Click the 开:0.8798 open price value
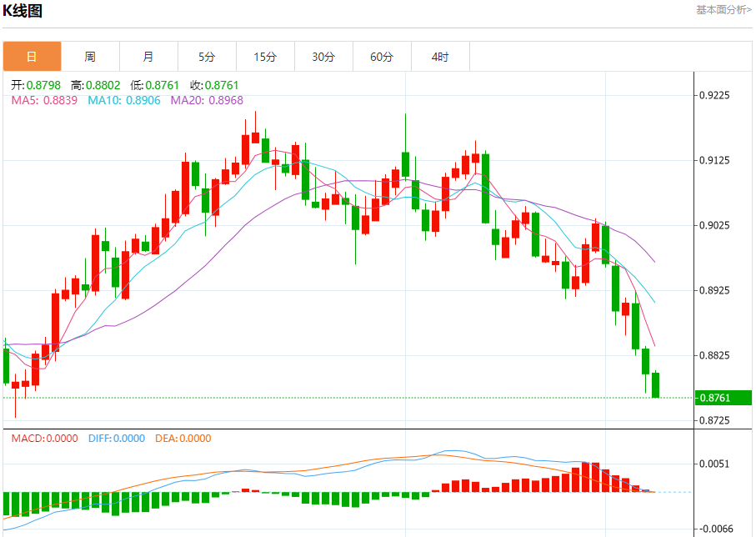 [36, 85]
